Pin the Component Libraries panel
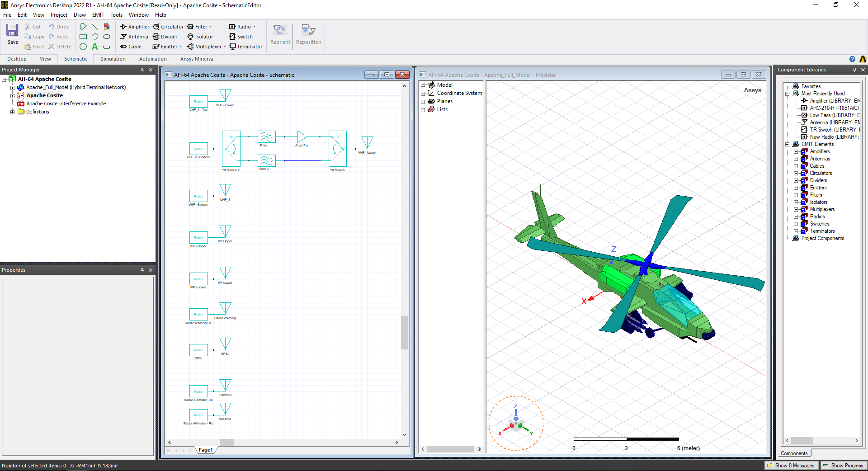 pyautogui.click(x=854, y=70)
